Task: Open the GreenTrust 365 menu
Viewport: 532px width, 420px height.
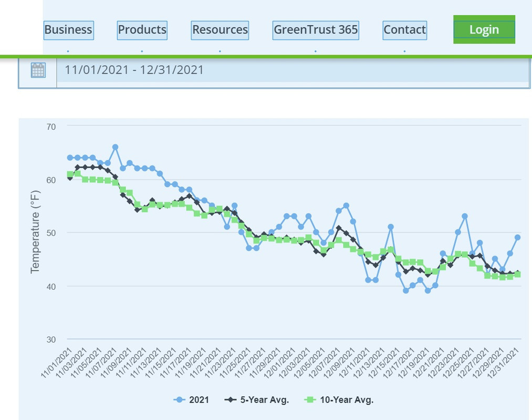Action: pos(316,30)
